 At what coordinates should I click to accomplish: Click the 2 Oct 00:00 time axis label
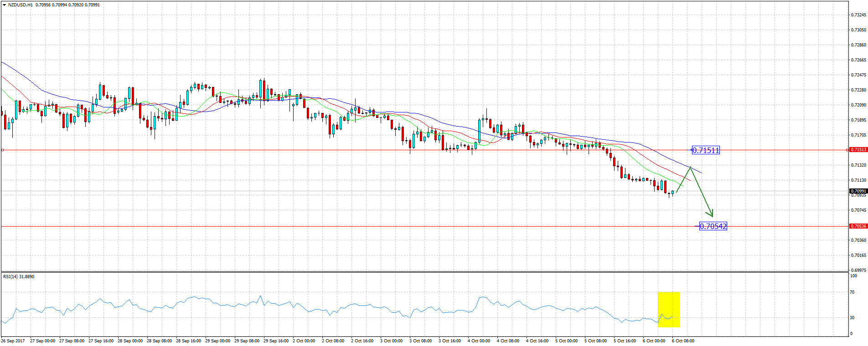tap(304, 341)
